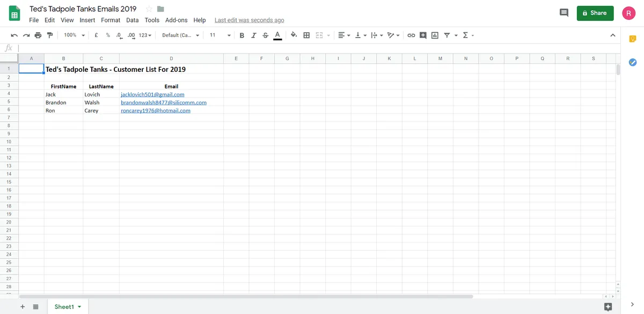Insert a link using chain icon
Image resolution: width=644 pixels, height=314 pixels.
coord(412,35)
